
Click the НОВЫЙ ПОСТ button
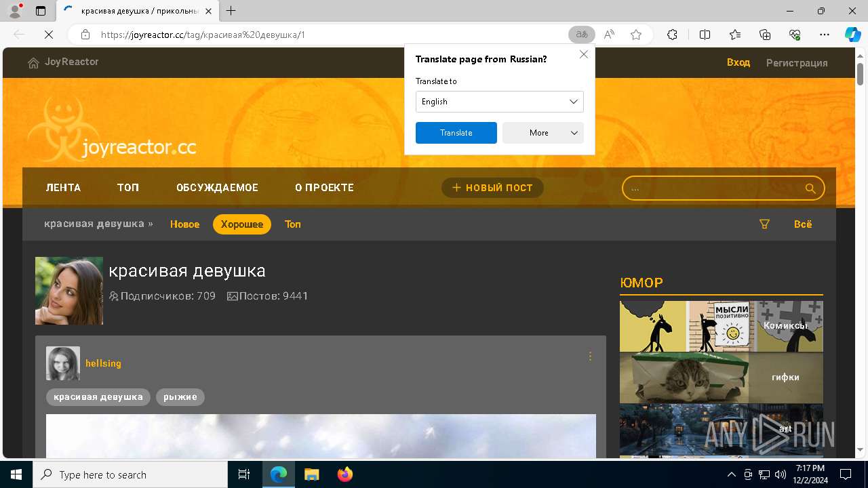coord(492,188)
